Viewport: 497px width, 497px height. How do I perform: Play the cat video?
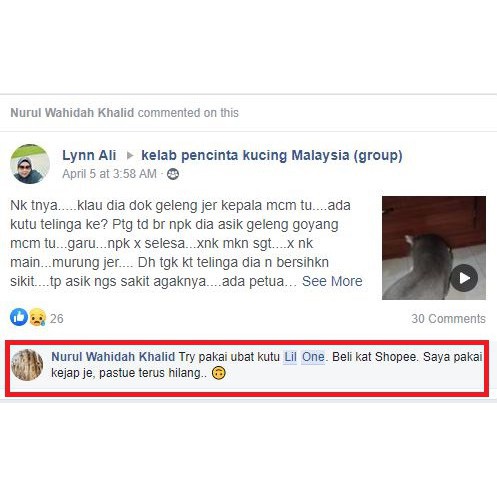tap(464, 278)
